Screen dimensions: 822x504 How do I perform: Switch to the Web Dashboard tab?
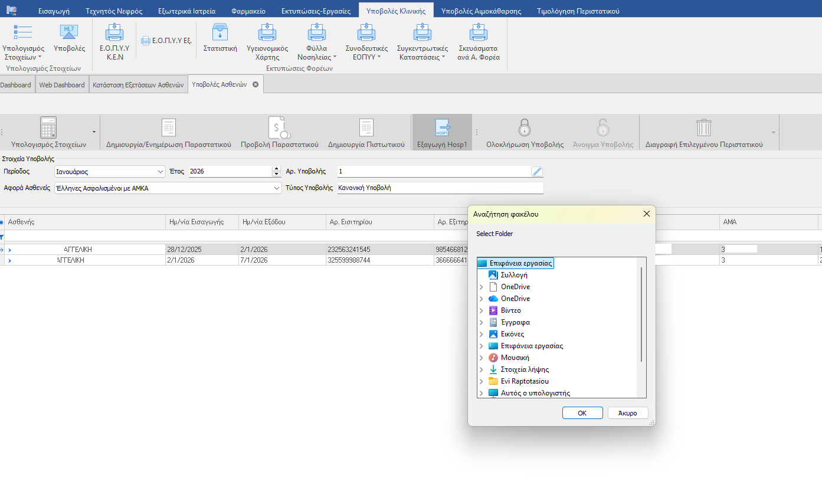tap(62, 85)
